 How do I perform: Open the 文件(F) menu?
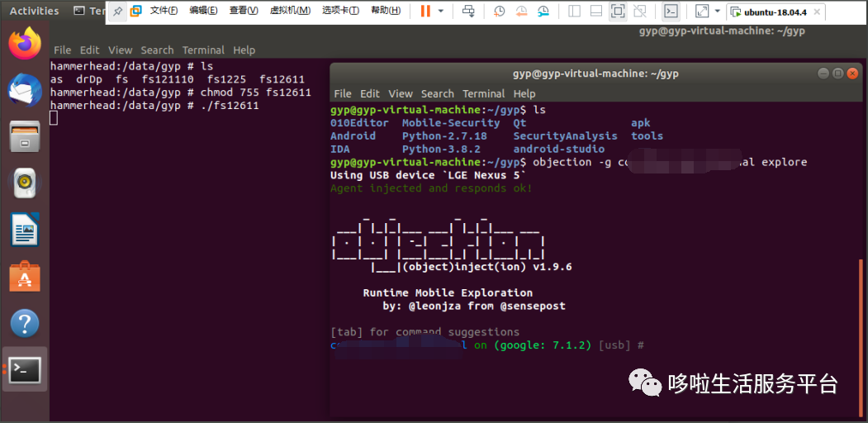(x=164, y=11)
